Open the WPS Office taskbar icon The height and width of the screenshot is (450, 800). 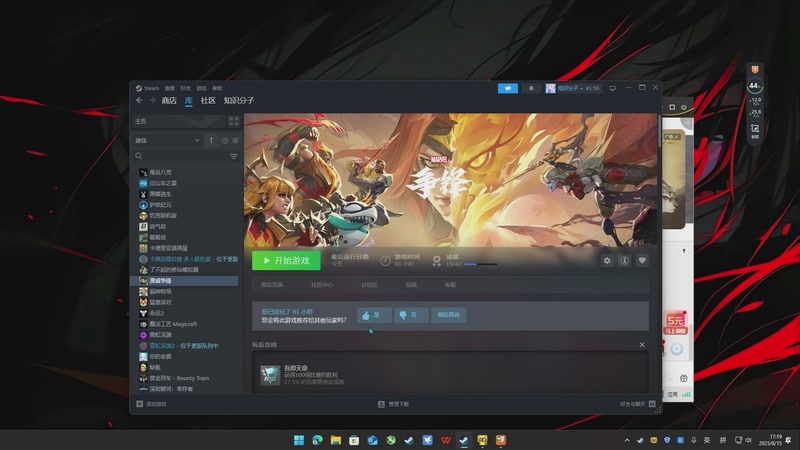445,440
